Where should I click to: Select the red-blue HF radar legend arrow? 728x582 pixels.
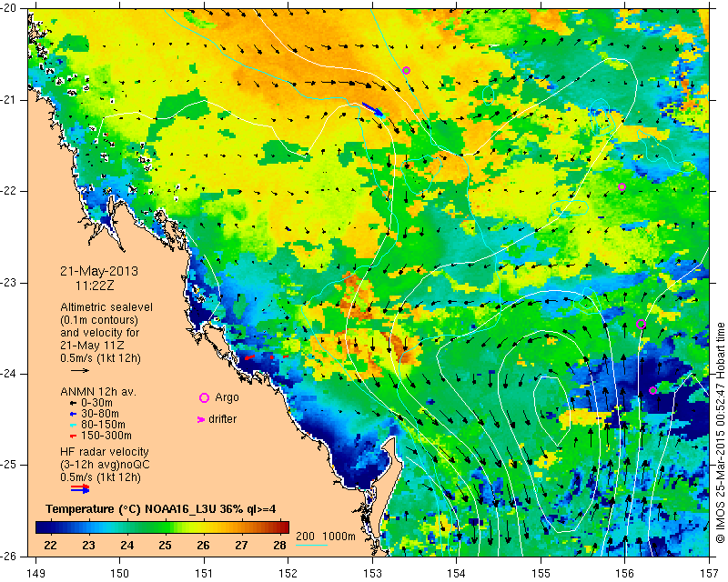80,488
